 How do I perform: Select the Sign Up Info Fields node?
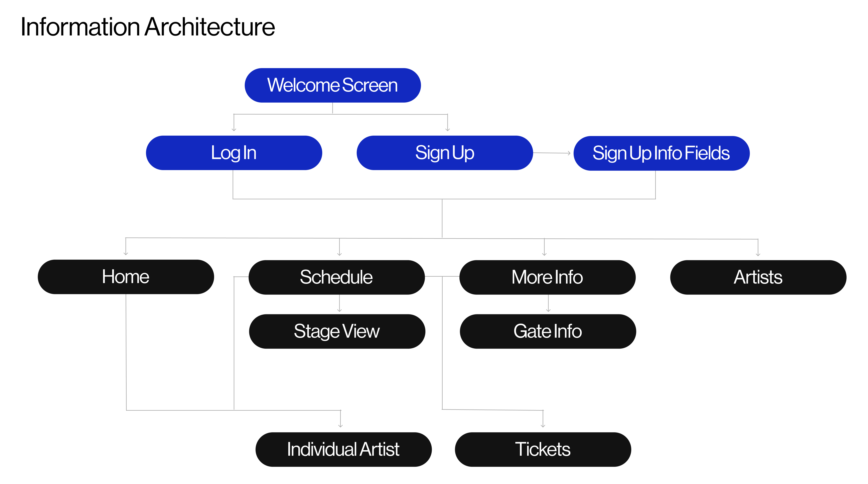(662, 153)
